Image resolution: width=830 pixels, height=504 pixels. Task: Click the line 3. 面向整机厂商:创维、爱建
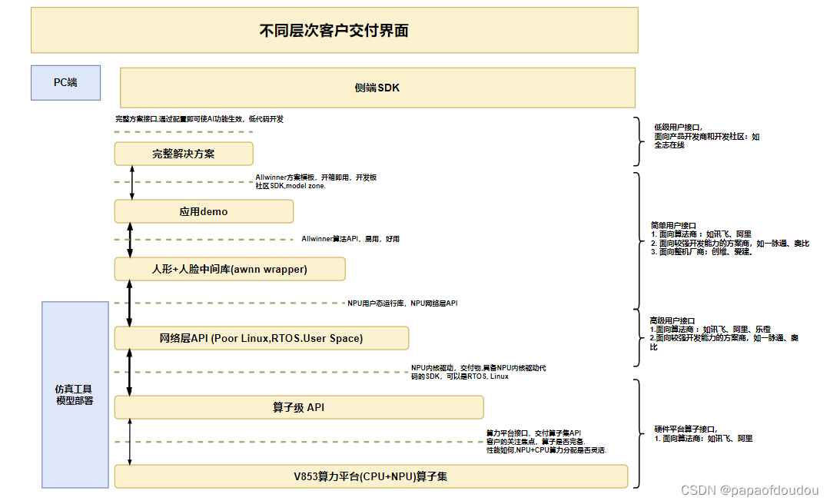(x=702, y=252)
